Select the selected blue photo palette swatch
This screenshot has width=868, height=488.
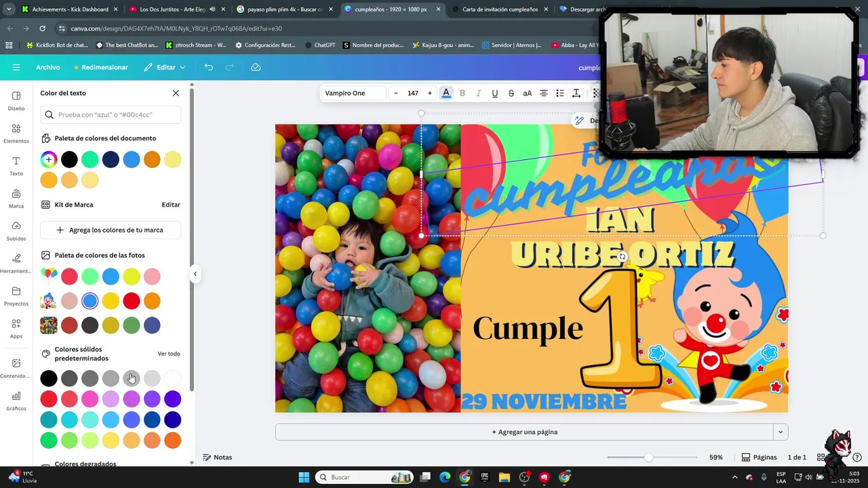(90, 301)
